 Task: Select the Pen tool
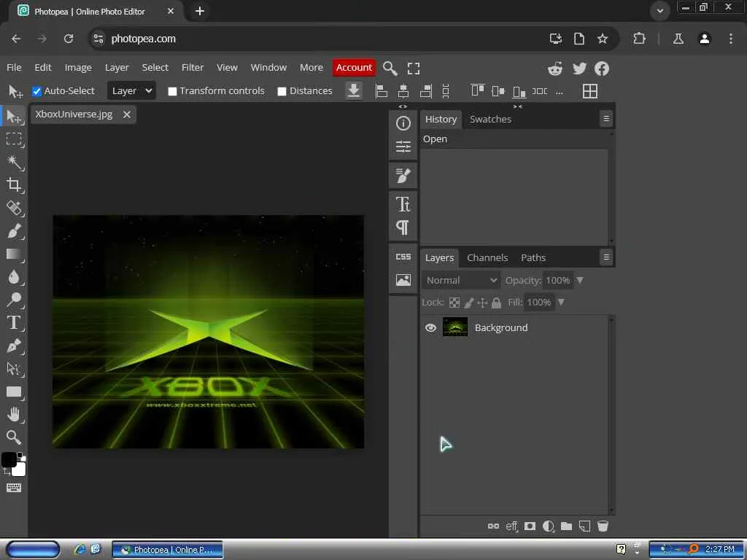pos(14,346)
